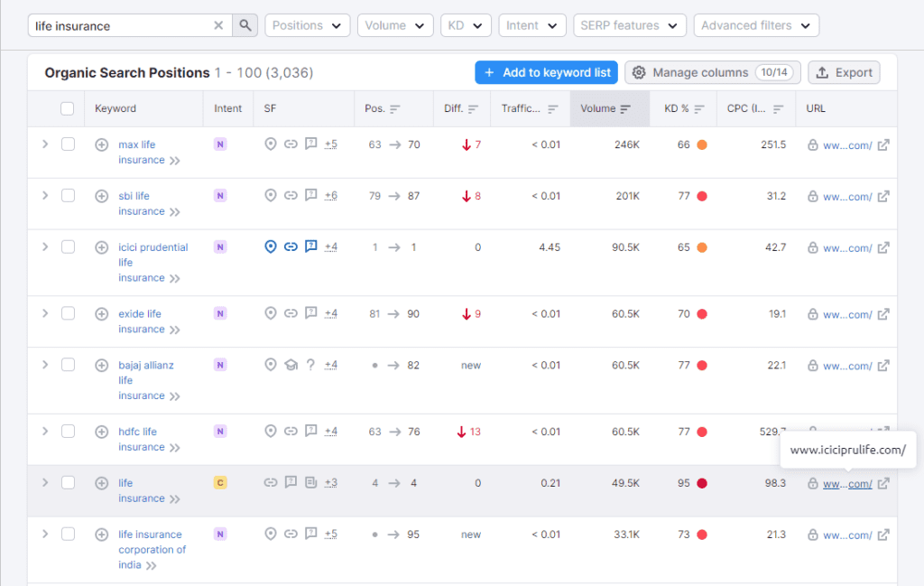Image resolution: width=924 pixels, height=586 pixels.
Task: Open external URL icon in sbi life insurance row
Action: (882, 196)
